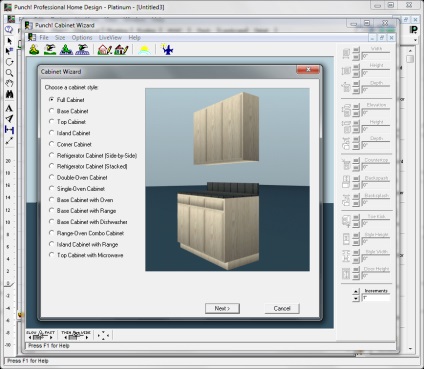
Task: Open the Options menu
Action: pos(82,38)
